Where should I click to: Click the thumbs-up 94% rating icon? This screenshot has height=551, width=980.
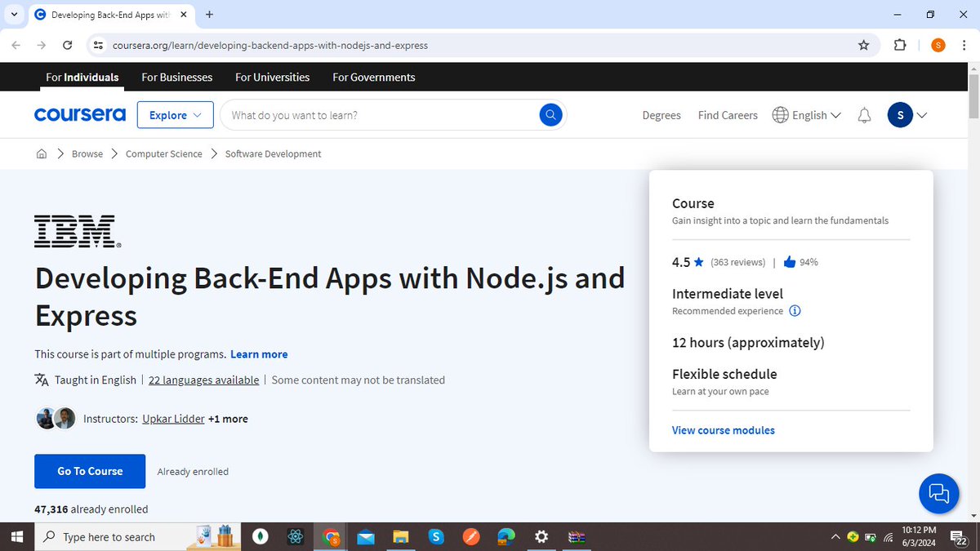pyautogui.click(x=790, y=262)
